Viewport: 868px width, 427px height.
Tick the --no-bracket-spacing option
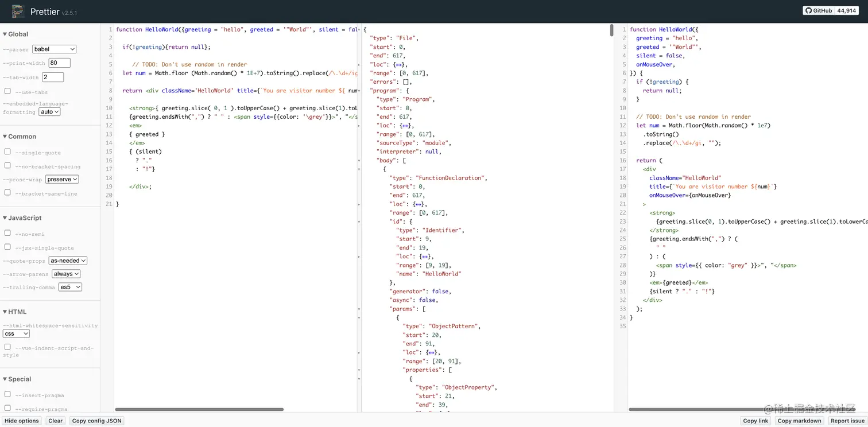[7, 165]
